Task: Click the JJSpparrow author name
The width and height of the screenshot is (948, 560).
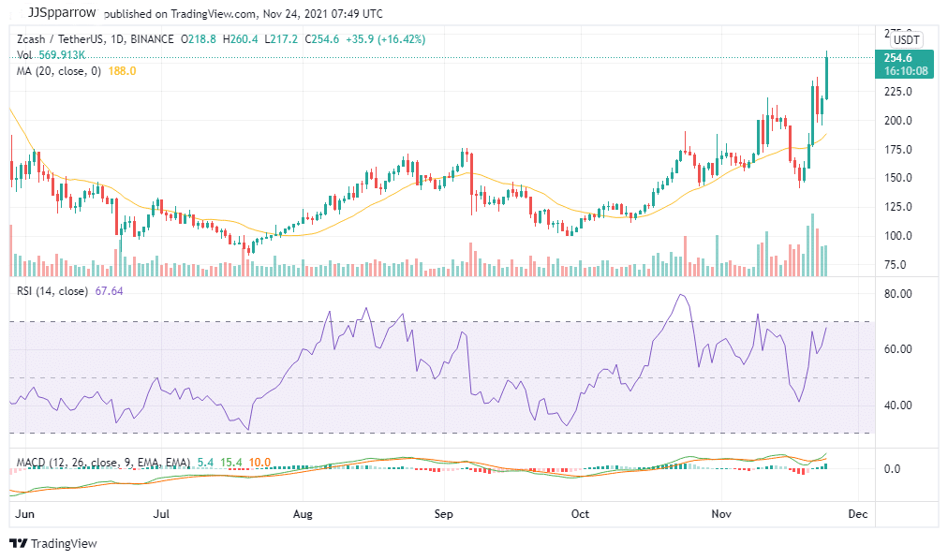Action: coord(62,13)
